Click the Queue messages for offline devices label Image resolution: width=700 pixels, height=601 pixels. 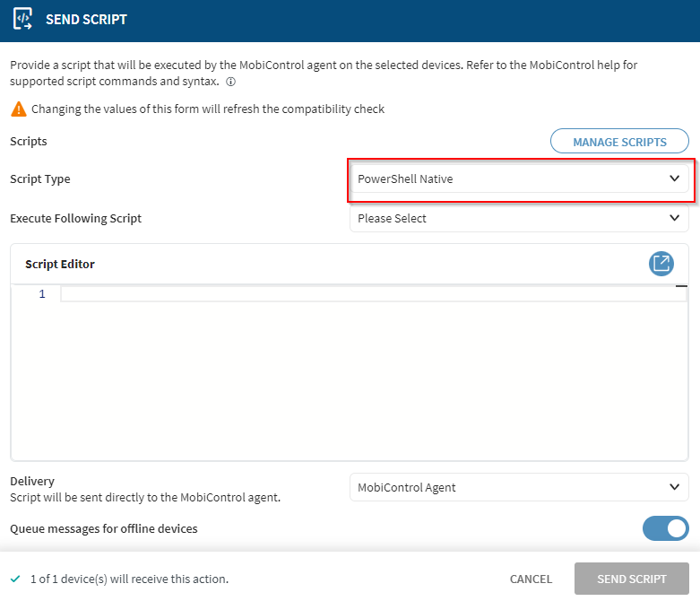(104, 528)
